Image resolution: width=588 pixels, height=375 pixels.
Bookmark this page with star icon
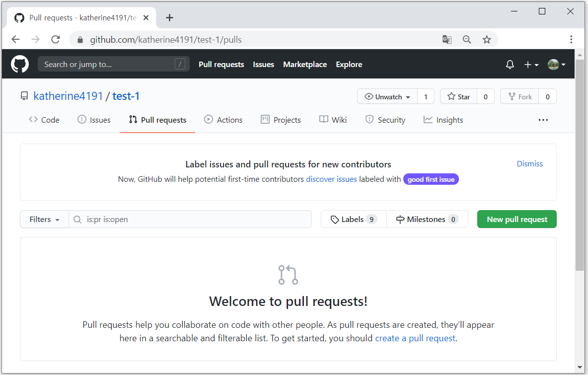tap(486, 39)
